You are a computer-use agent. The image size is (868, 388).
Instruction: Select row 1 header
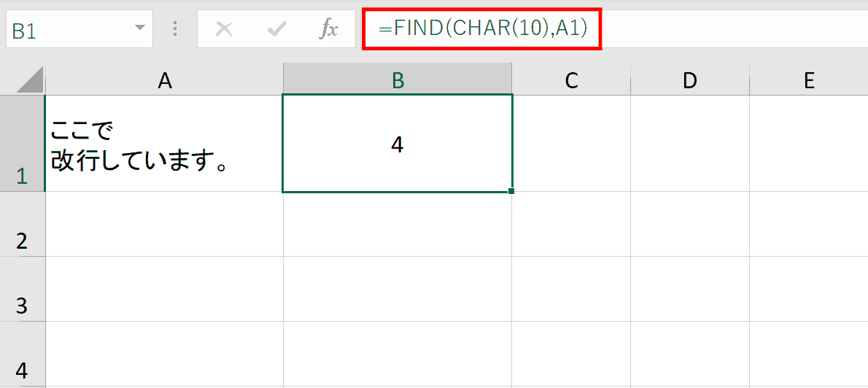click(x=22, y=144)
